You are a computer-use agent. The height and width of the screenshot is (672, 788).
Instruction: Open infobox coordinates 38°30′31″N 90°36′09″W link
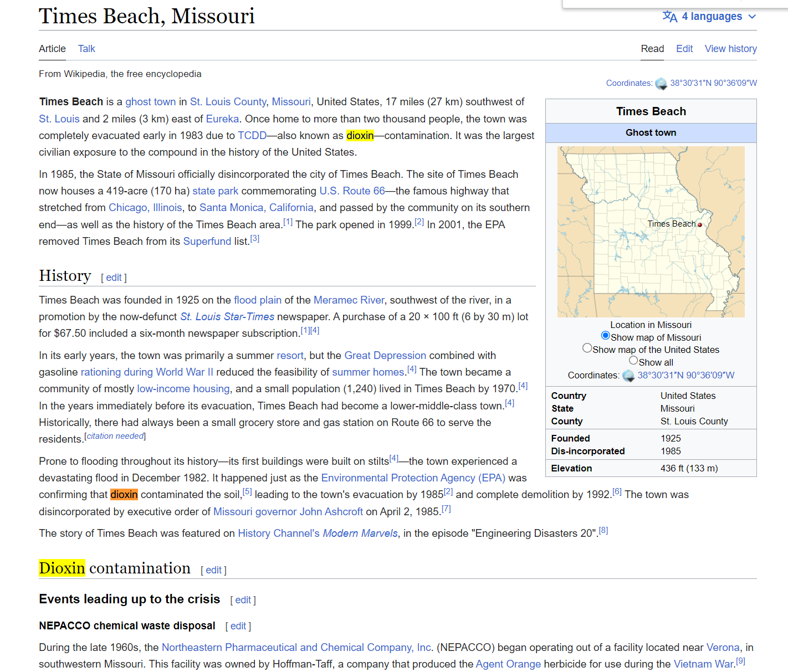[x=685, y=375]
